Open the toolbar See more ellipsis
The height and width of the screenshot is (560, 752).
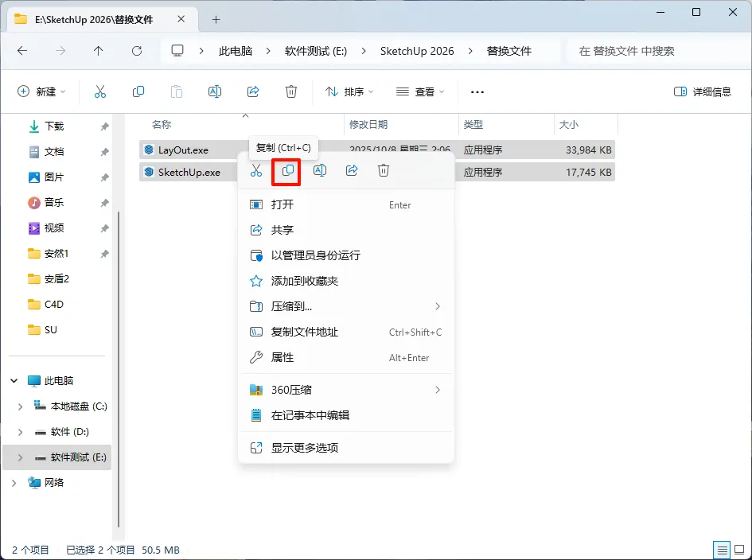[477, 91]
